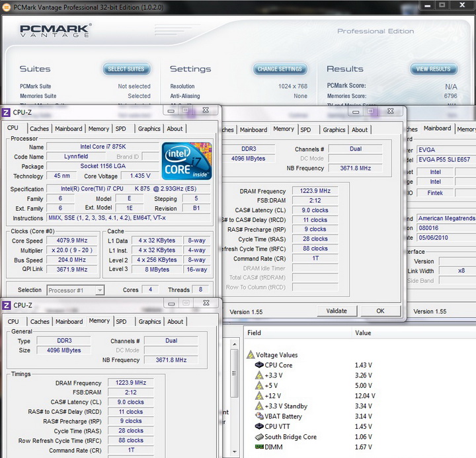
Task: Click the PCMark Vantage title bar app icon
Action: click(6, 7)
